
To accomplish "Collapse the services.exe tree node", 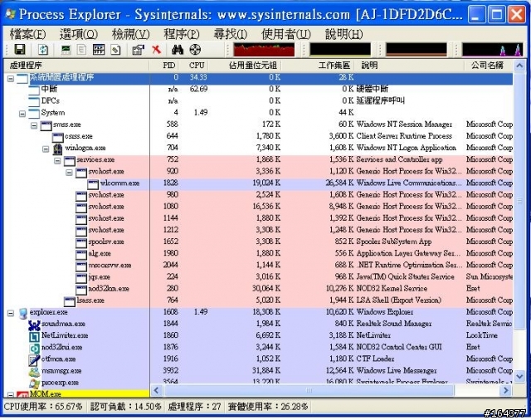I will click(x=57, y=160).
